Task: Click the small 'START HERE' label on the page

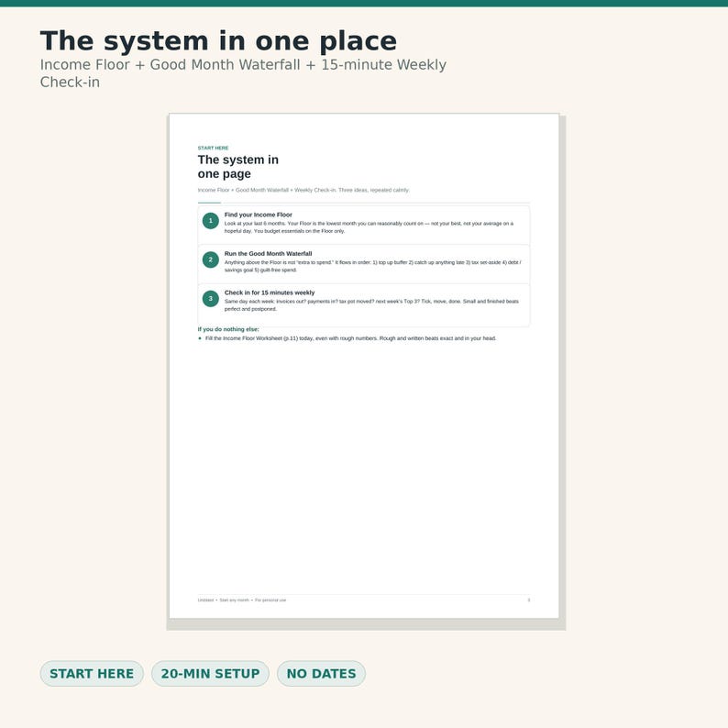Action: 213,149
